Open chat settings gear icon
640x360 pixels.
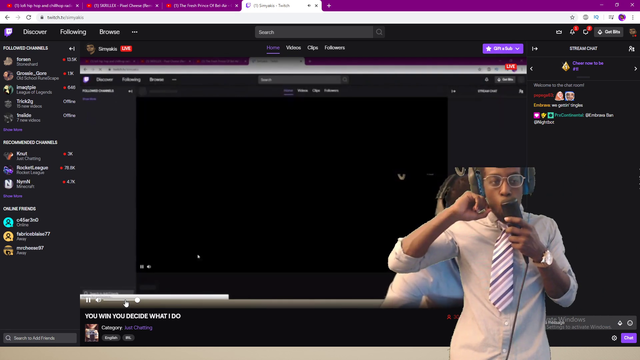(614, 338)
